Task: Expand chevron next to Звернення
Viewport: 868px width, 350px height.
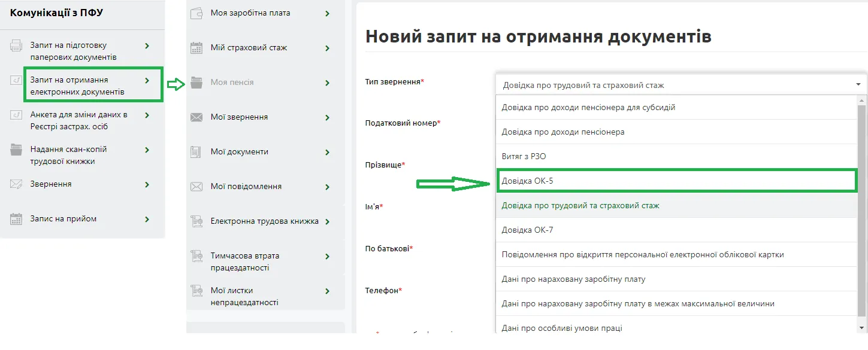Action: tap(147, 185)
